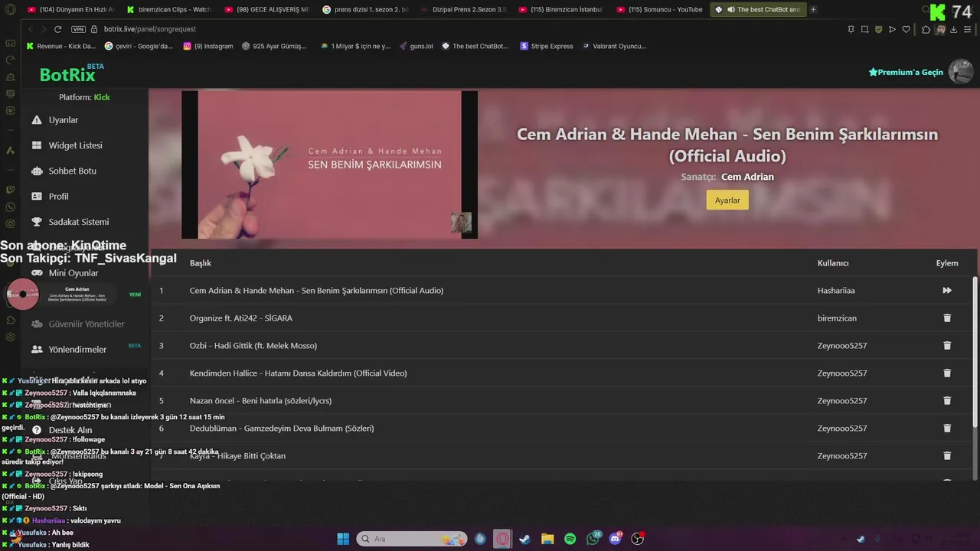Open browser downloads icon
This screenshot has height=551, width=980.
pos(954,29)
